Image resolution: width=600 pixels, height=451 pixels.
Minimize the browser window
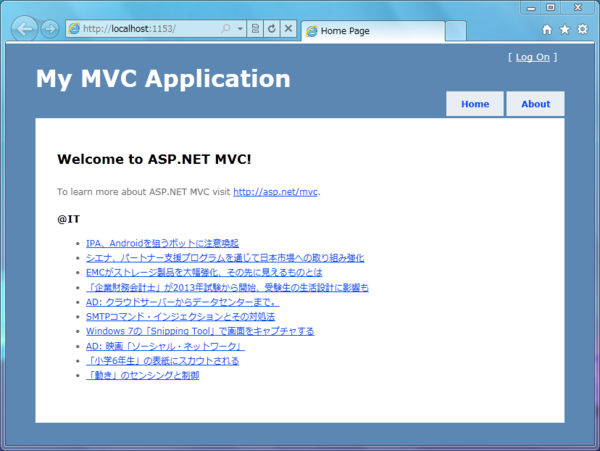click(x=531, y=7)
